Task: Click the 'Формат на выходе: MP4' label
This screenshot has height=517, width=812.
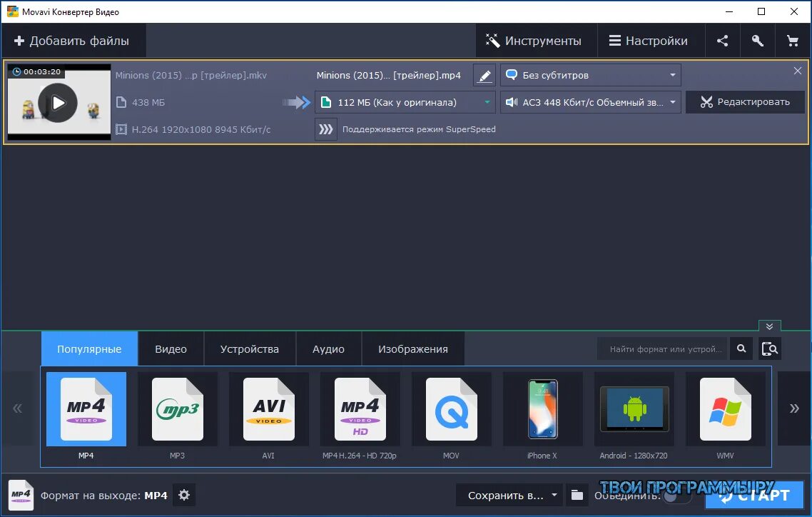Action: pos(103,496)
